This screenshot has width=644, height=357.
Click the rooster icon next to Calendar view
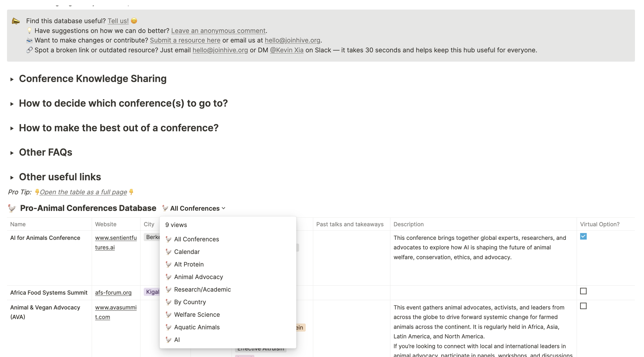[x=168, y=252]
